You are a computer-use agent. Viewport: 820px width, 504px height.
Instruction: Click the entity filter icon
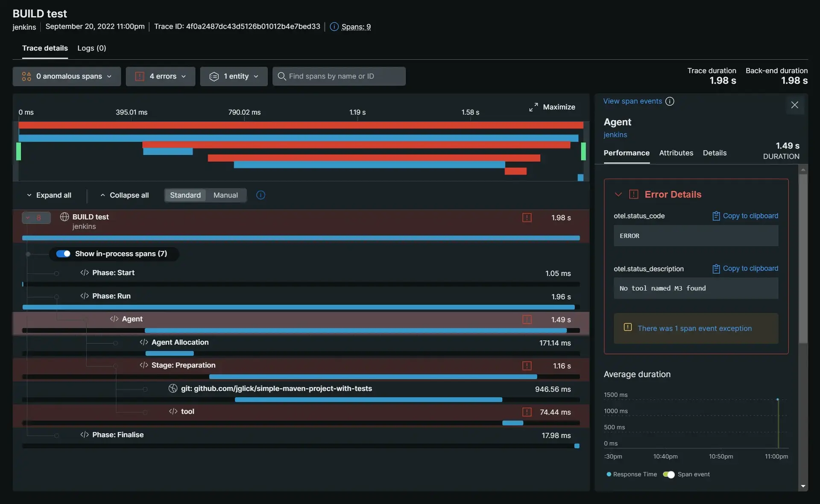(214, 76)
